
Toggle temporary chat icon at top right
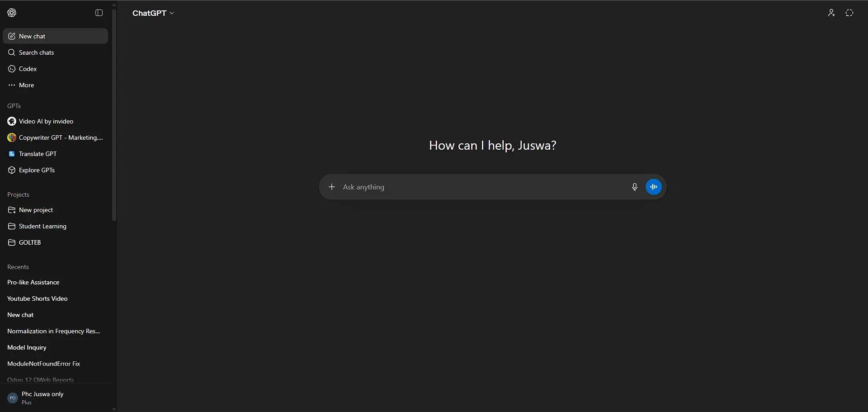click(x=849, y=13)
